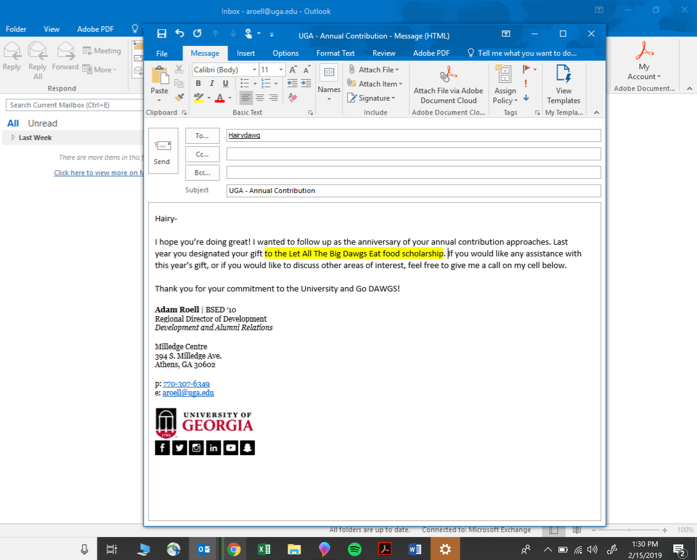Click the phone number link in signature
The image size is (697, 560).
[x=186, y=384]
